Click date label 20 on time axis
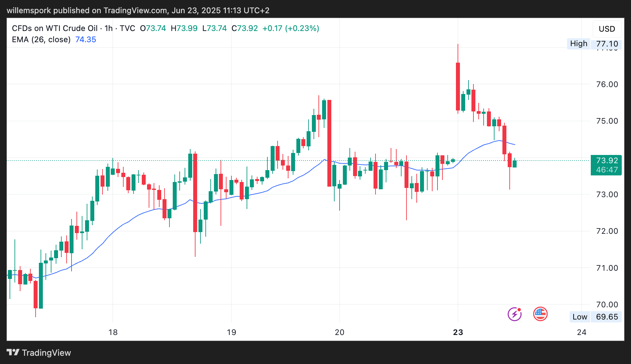 339,332
